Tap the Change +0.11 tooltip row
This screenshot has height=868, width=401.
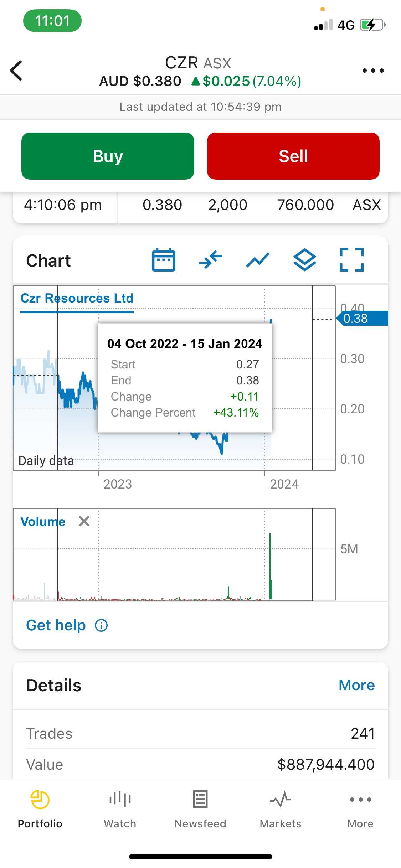click(x=185, y=397)
